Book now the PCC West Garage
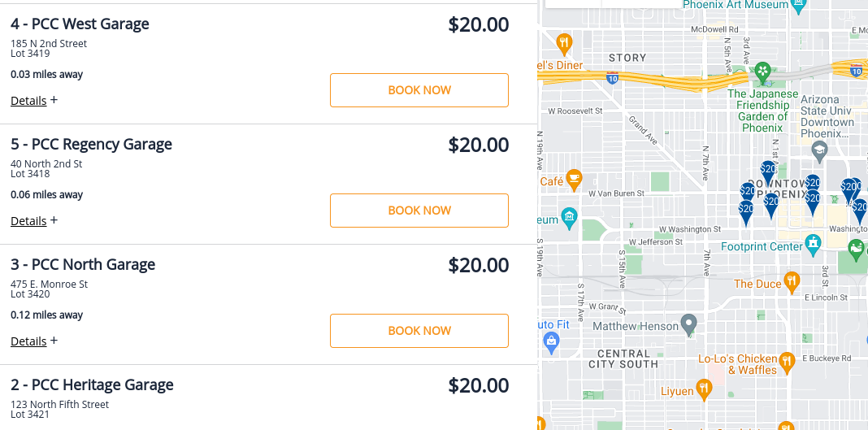 [419, 90]
